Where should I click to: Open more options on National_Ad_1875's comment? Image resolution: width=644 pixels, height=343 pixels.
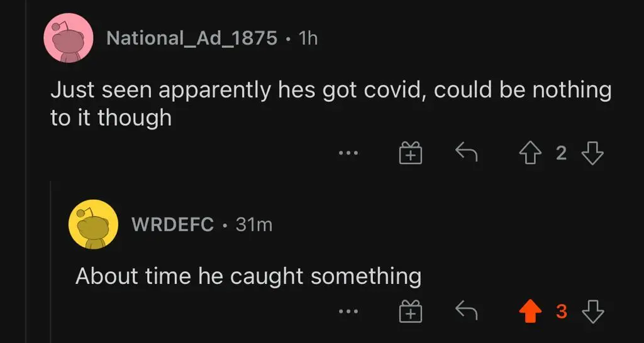pos(348,153)
